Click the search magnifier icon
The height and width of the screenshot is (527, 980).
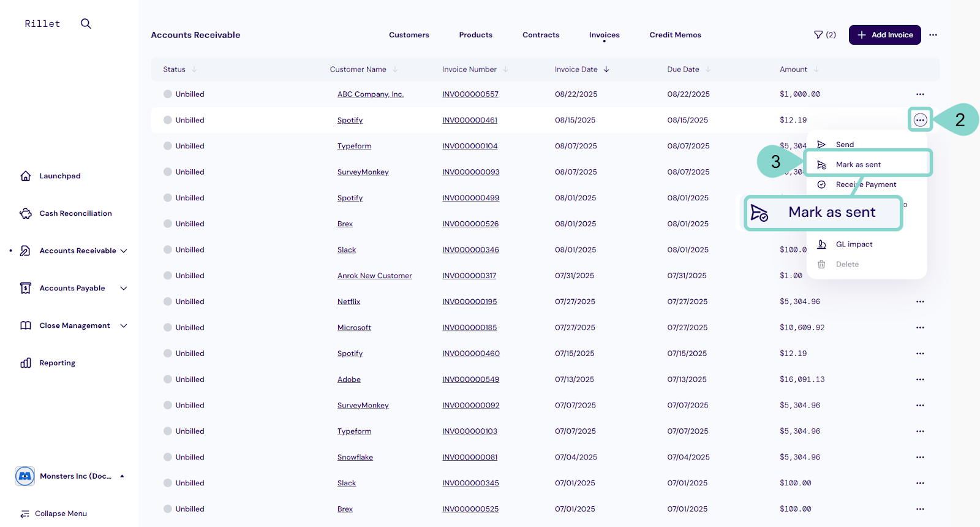[x=86, y=23]
